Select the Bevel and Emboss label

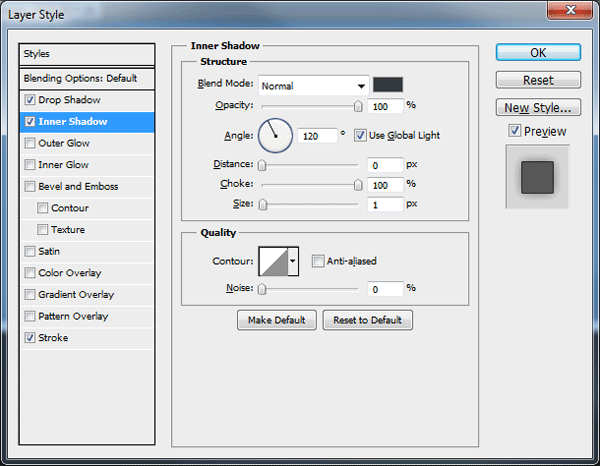[78, 186]
